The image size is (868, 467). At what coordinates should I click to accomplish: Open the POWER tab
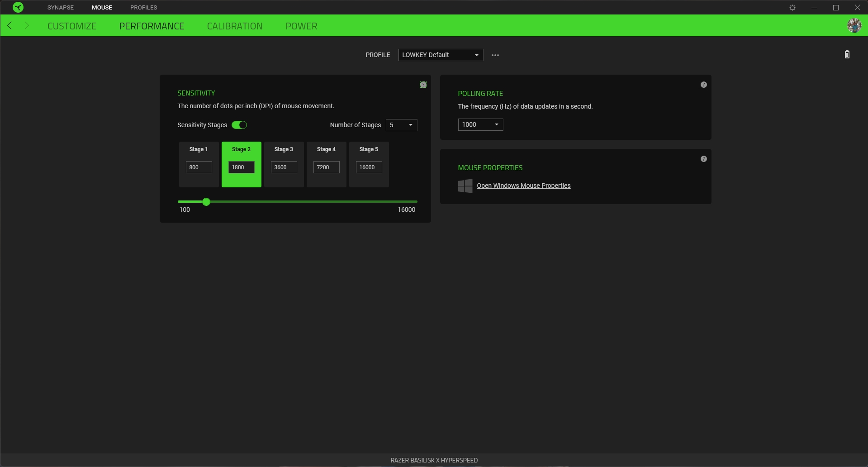[x=301, y=26]
